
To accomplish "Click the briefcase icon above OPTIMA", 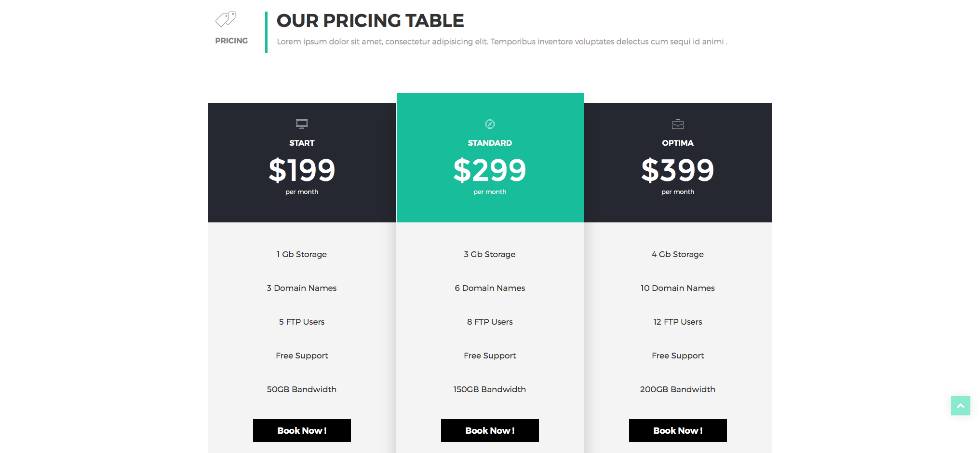I will [678, 124].
